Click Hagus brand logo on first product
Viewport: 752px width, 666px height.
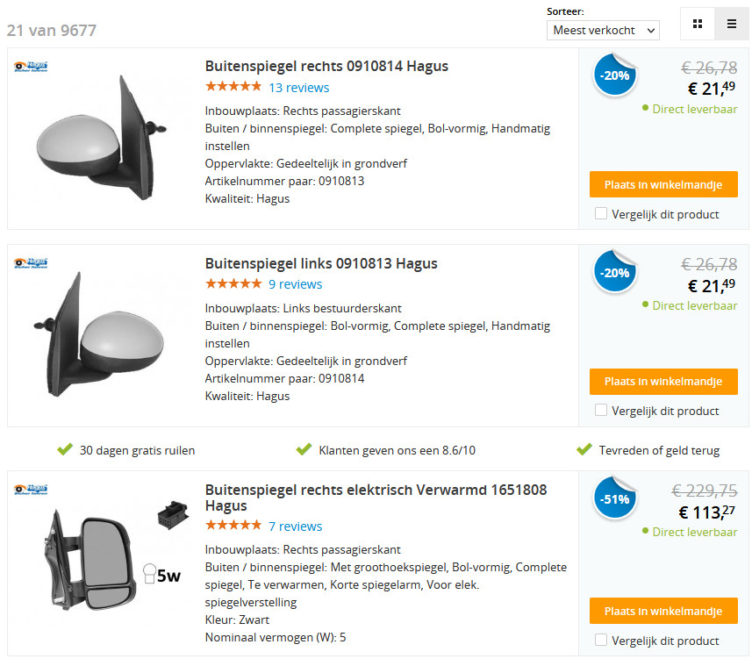[31, 67]
